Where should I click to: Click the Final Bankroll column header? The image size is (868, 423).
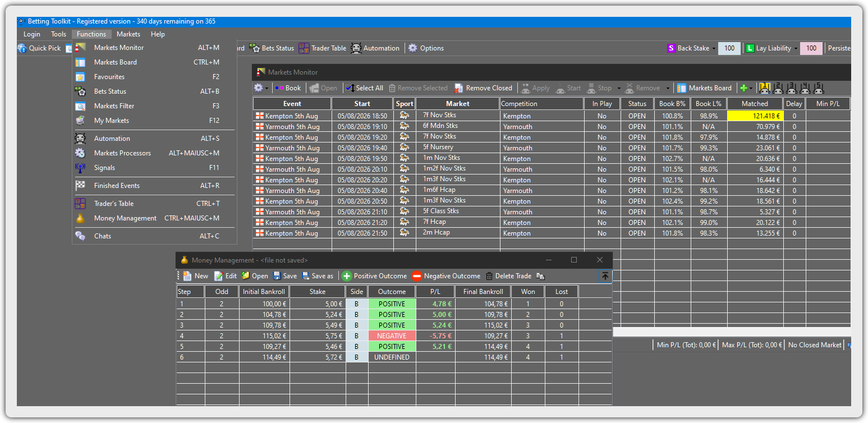tap(483, 292)
